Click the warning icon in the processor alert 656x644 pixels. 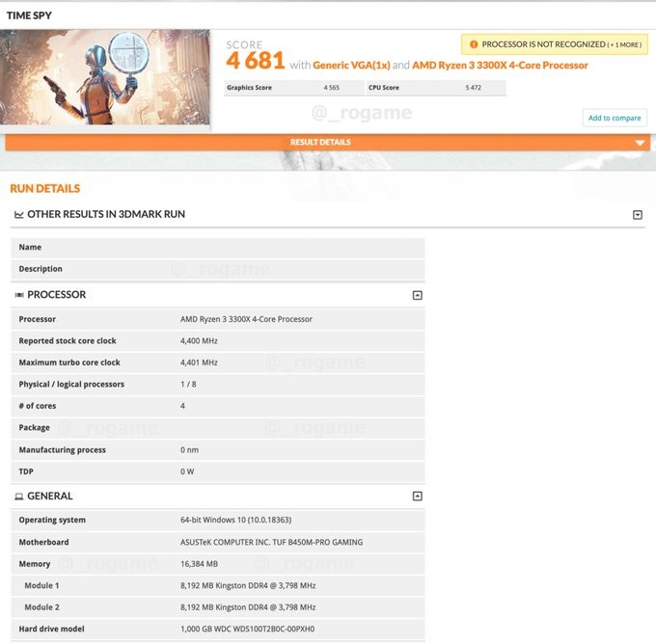click(x=474, y=44)
